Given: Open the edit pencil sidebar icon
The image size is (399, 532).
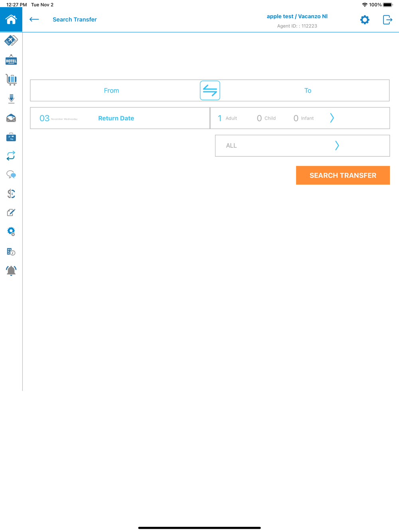Looking at the screenshot, I should click(11, 213).
